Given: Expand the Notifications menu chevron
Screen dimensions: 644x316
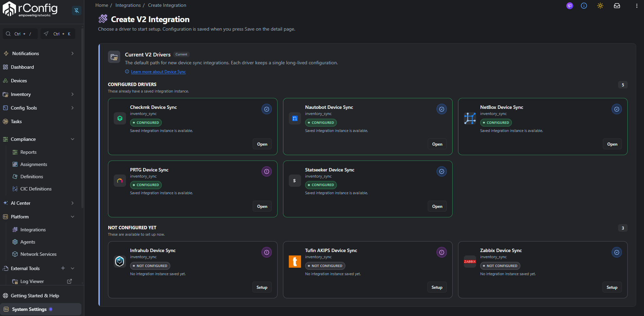Looking at the screenshot, I should (73, 53).
